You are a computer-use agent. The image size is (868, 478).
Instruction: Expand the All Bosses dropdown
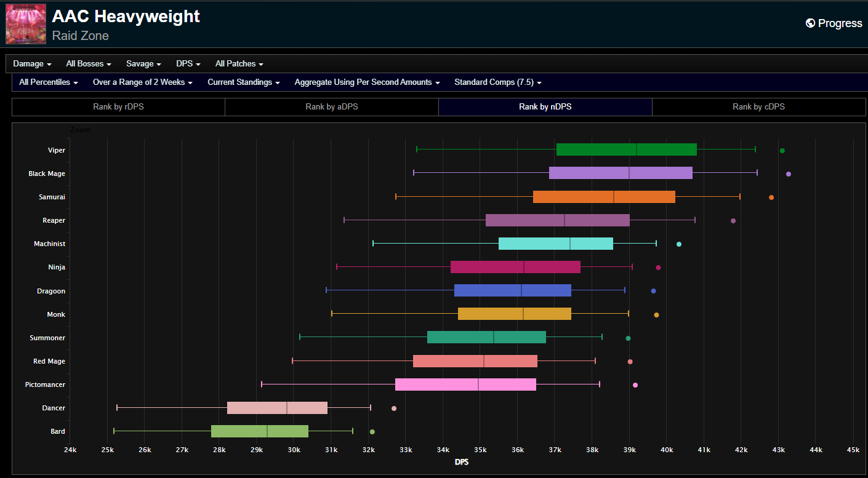[89, 64]
